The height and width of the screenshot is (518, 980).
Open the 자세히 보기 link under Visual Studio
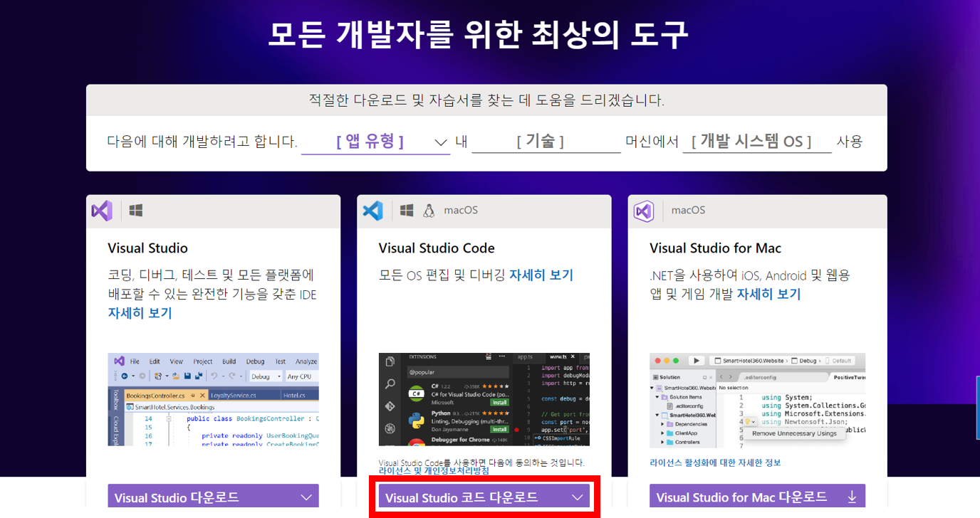tap(140, 313)
